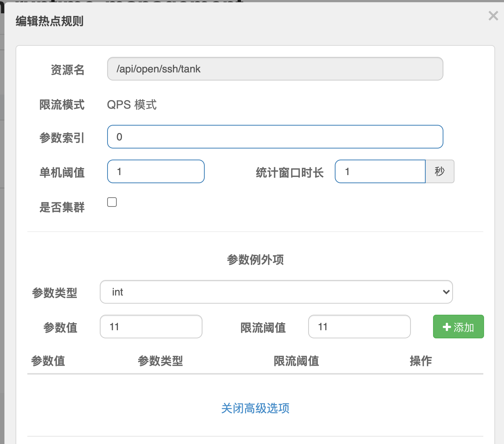Viewport: 504px width, 444px height.
Task: Click the 秒 unit addon
Action: tap(439, 171)
